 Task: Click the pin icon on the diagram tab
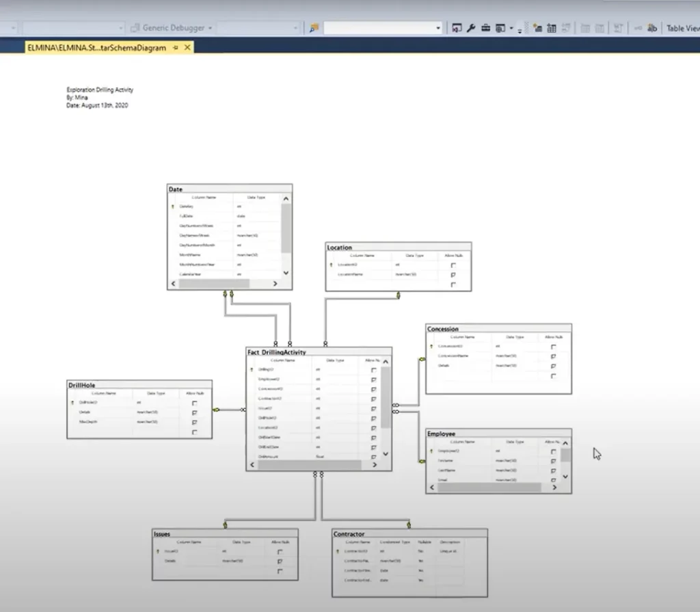(176, 48)
